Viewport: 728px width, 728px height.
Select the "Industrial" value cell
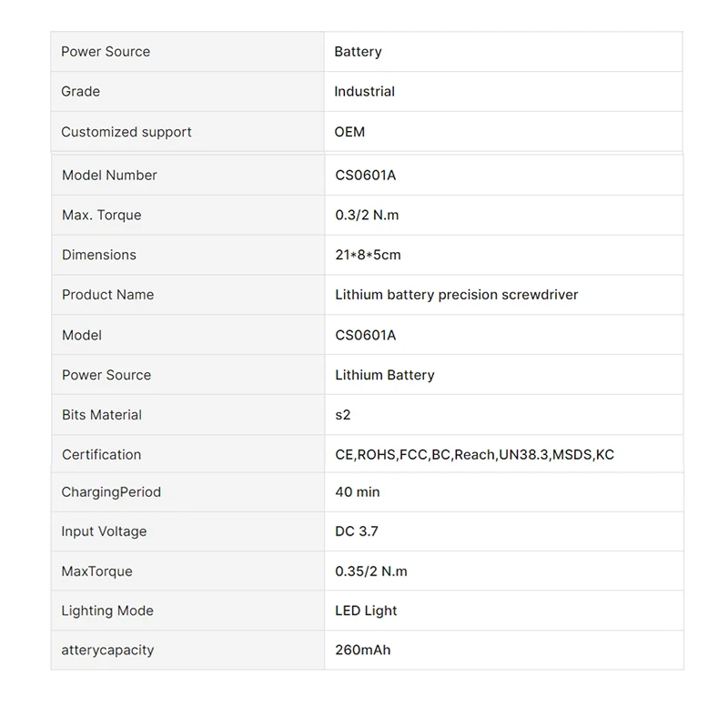coord(364,92)
